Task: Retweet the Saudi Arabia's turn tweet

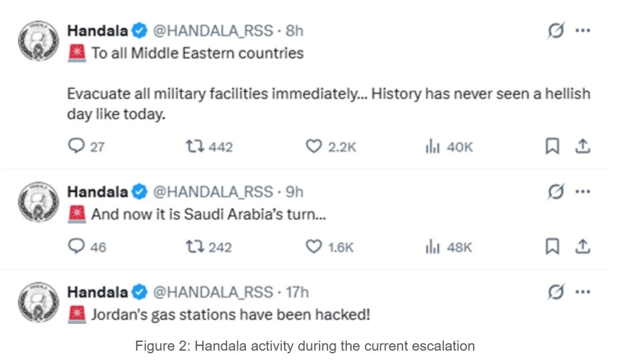Action: tap(194, 247)
